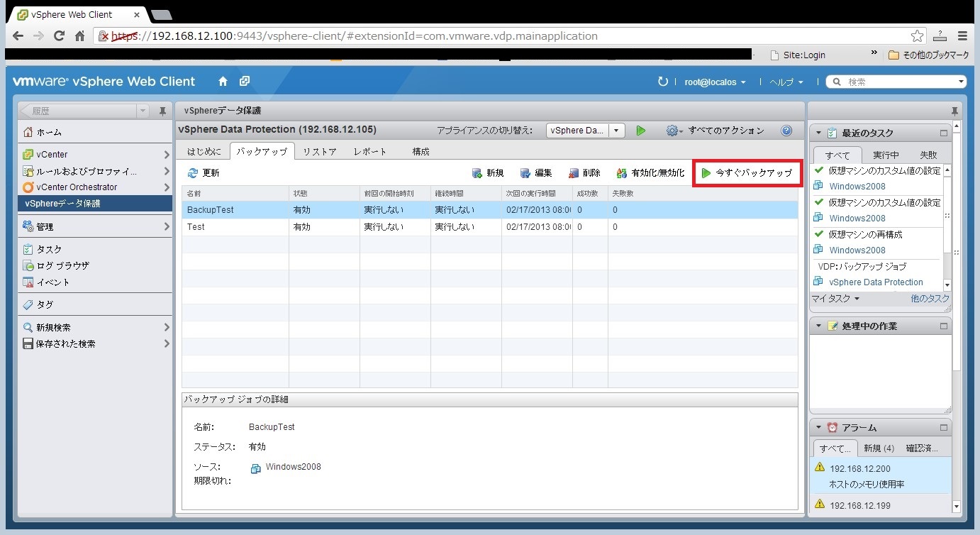
Task: Open the new window icon beside home
Action: (x=245, y=82)
